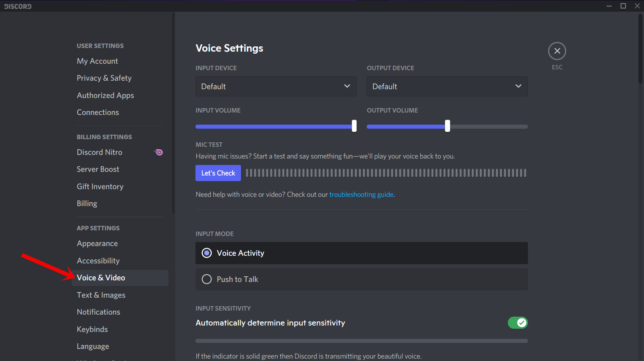
Task: Click the USER SETTINGS section header
Action: tap(100, 46)
